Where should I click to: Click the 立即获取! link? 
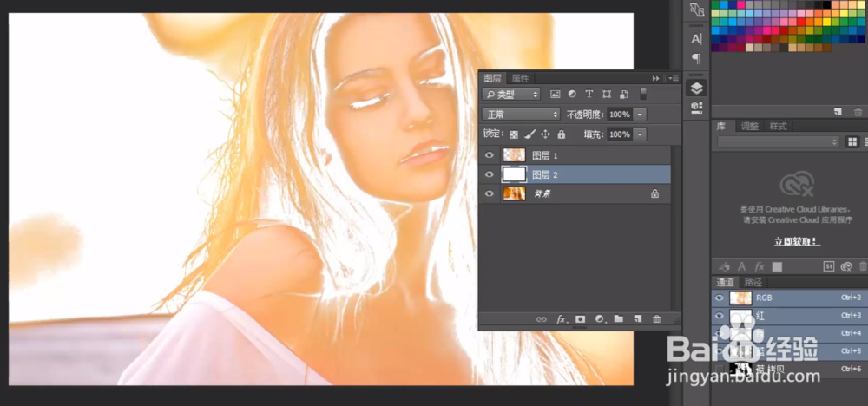pyautogui.click(x=797, y=242)
